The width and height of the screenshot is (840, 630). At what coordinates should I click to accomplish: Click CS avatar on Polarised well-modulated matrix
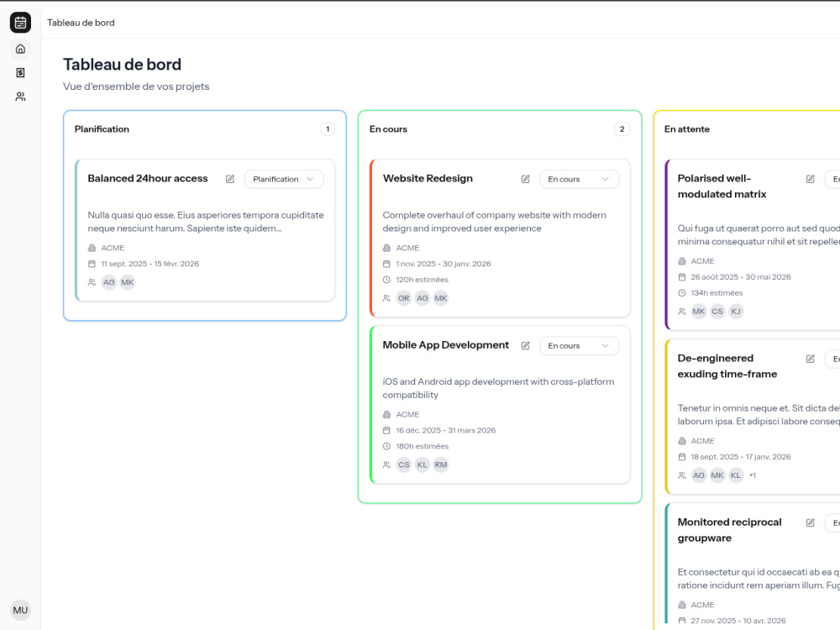(x=717, y=312)
